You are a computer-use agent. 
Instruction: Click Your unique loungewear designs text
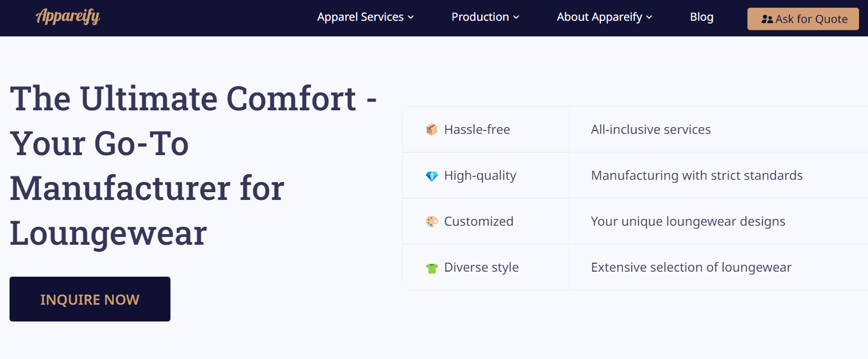[688, 221]
